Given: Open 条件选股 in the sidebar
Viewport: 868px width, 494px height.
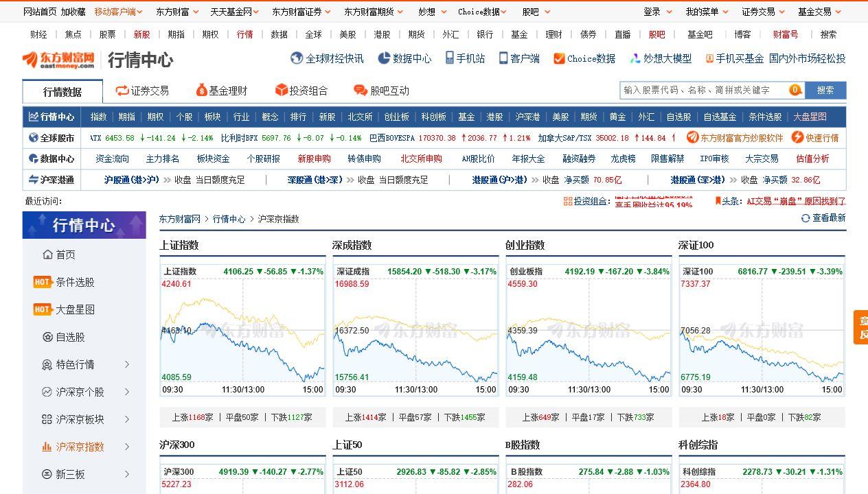Looking at the screenshot, I should (75, 282).
